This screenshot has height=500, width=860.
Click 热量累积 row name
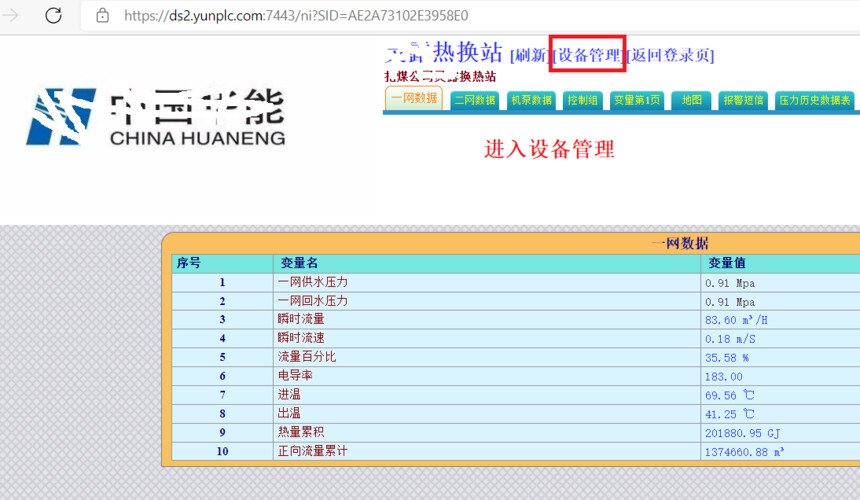(x=301, y=432)
